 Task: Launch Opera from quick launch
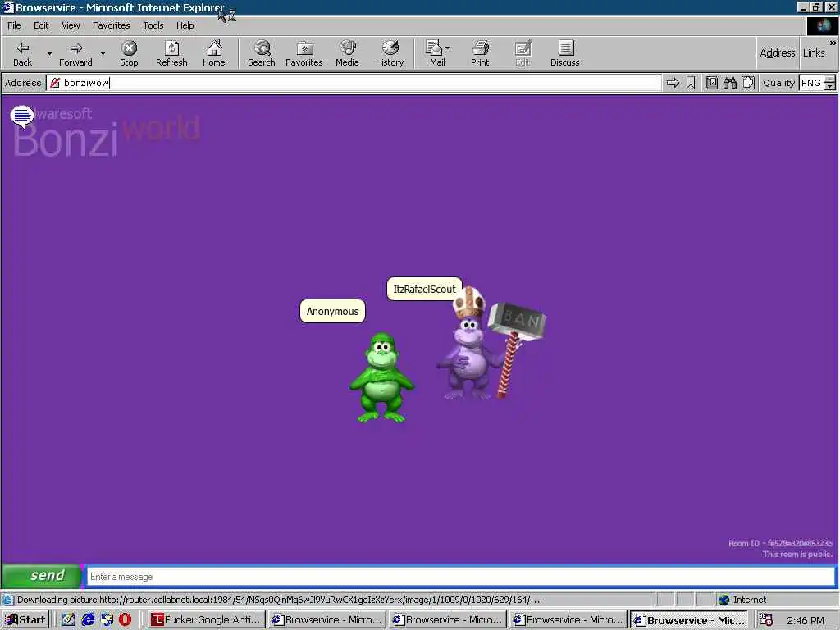pyautogui.click(x=126, y=620)
